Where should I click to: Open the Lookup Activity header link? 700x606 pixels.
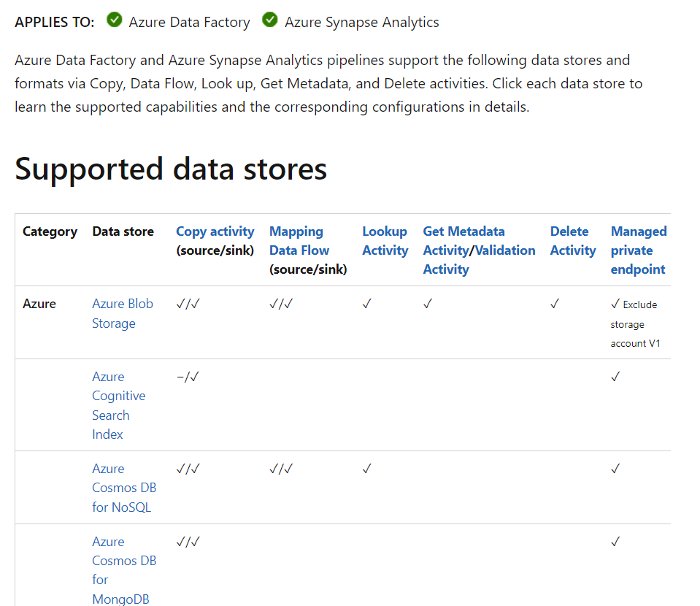coord(385,241)
